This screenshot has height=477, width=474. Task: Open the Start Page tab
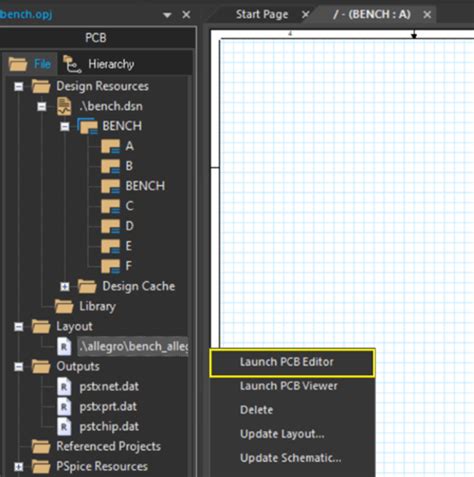click(x=262, y=14)
